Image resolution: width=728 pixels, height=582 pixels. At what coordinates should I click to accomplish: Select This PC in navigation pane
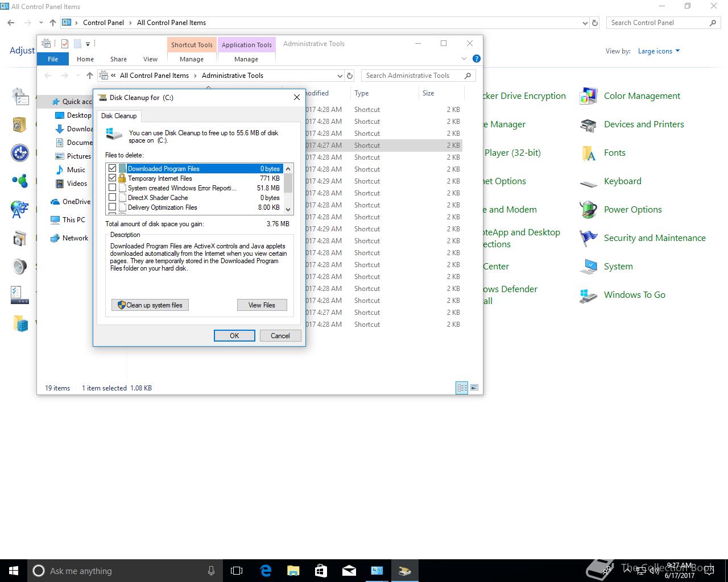[68, 220]
